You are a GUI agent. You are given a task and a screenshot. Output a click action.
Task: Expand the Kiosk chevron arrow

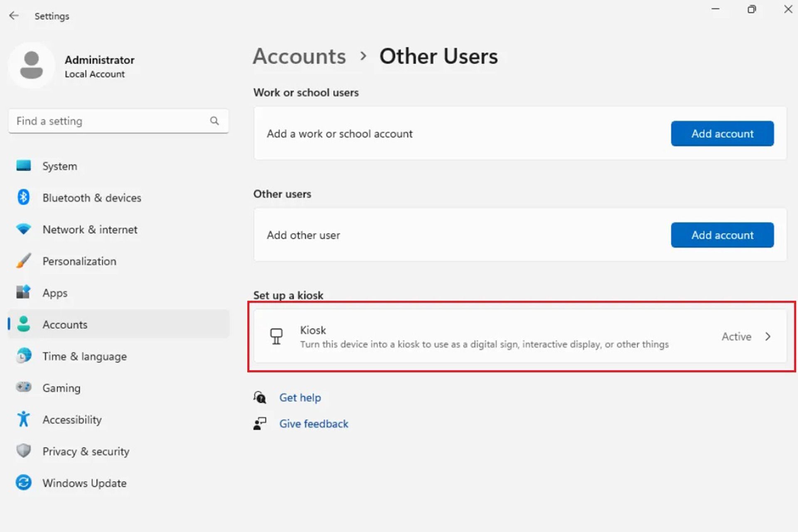[768, 336]
